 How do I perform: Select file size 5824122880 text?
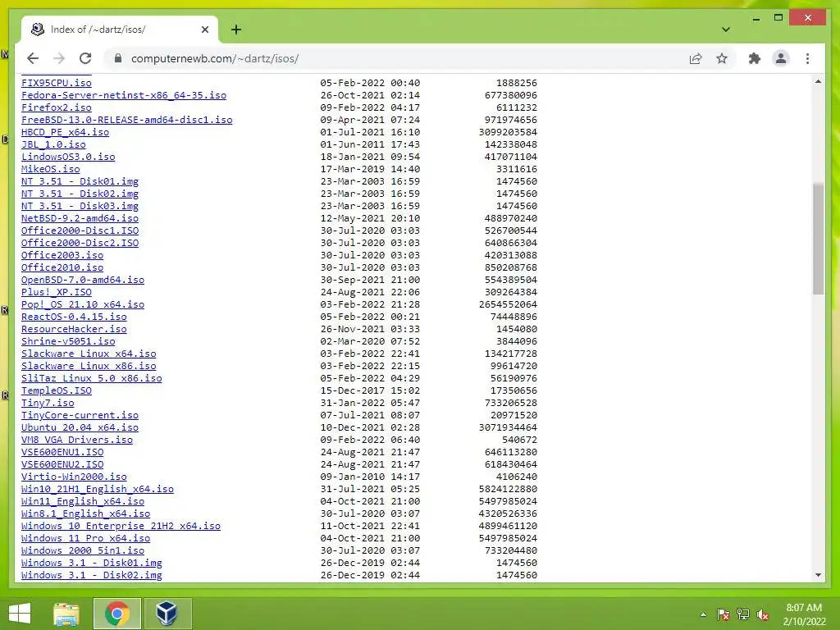point(508,489)
